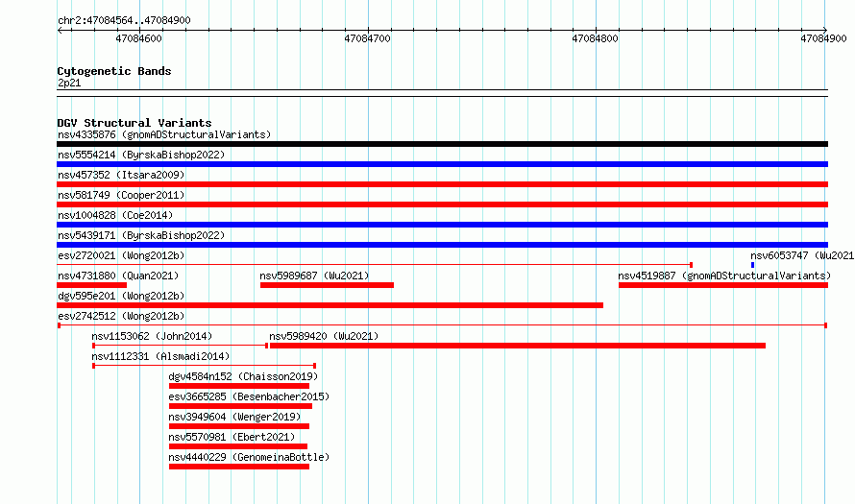Click the thin red esv2720021 line
Screen dimensions: 855x504
click(x=375, y=265)
